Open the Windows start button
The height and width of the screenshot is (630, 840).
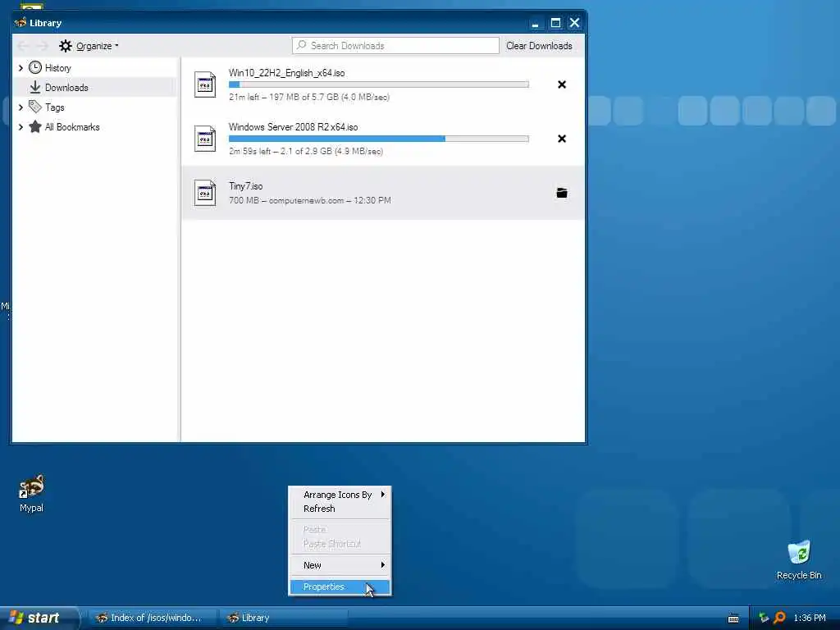pyautogui.click(x=39, y=618)
